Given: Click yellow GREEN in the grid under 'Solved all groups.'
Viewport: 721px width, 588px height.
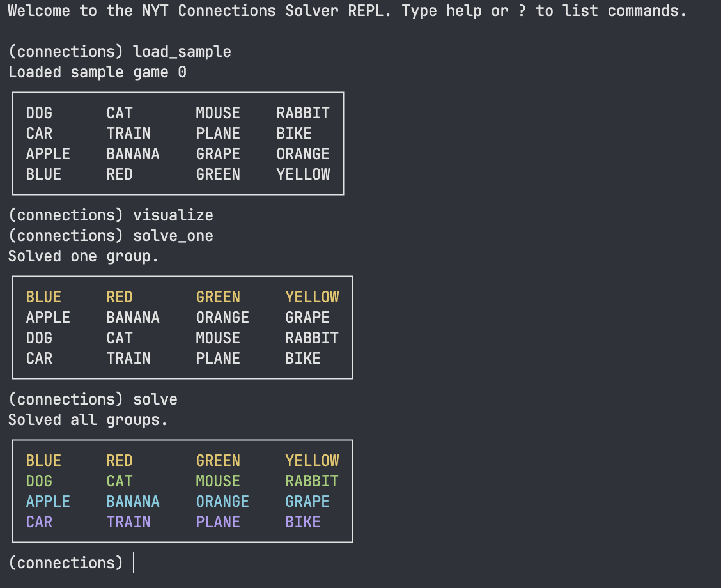Looking at the screenshot, I should (x=218, y=461).
